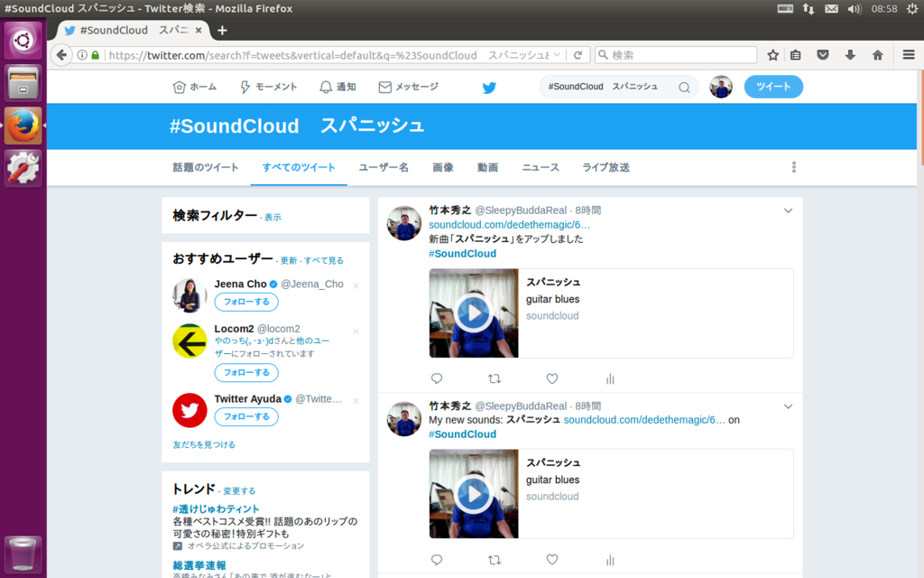
Task: Click the magnifier in the Twitter search box
Action: pos(684,88)
